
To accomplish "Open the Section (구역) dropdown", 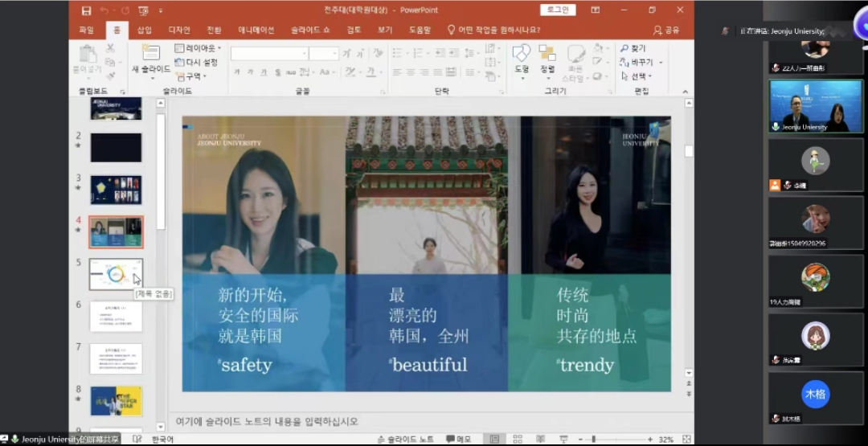I will pyautogui.click(x=191, y=76).
